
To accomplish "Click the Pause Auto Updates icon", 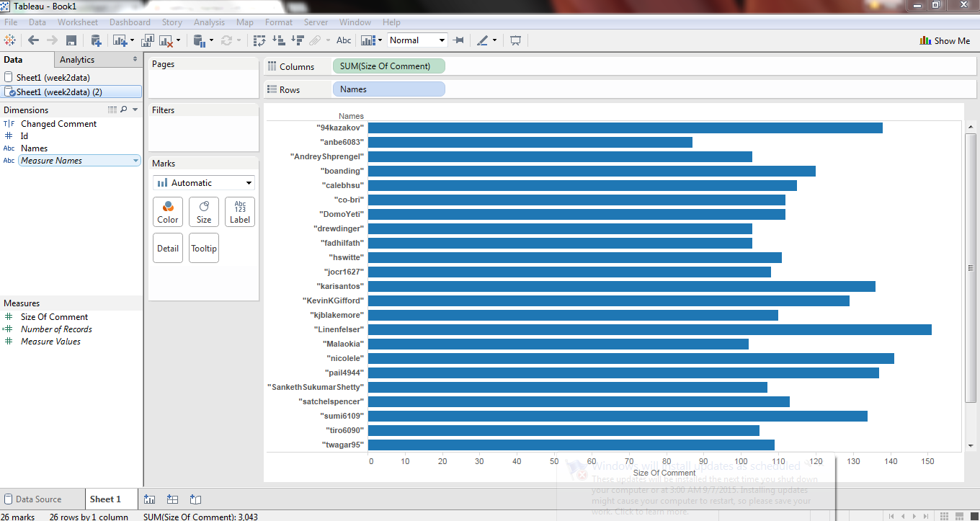I will pos(199,40).
